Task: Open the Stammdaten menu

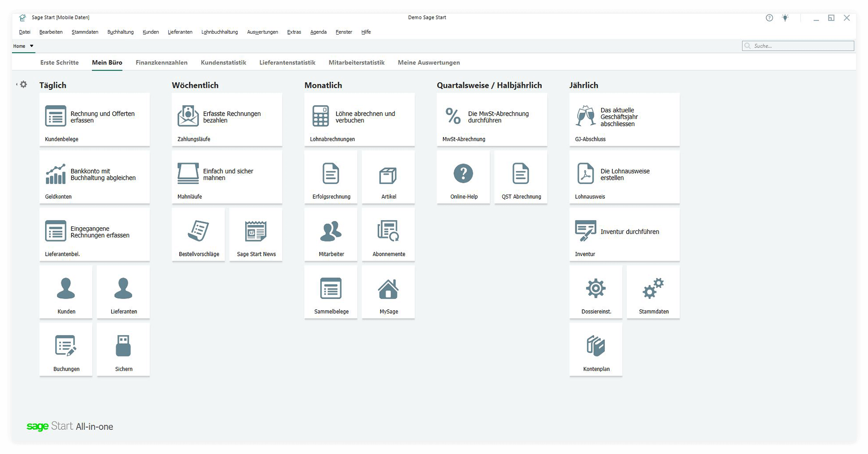Action: tap(85, 32)
